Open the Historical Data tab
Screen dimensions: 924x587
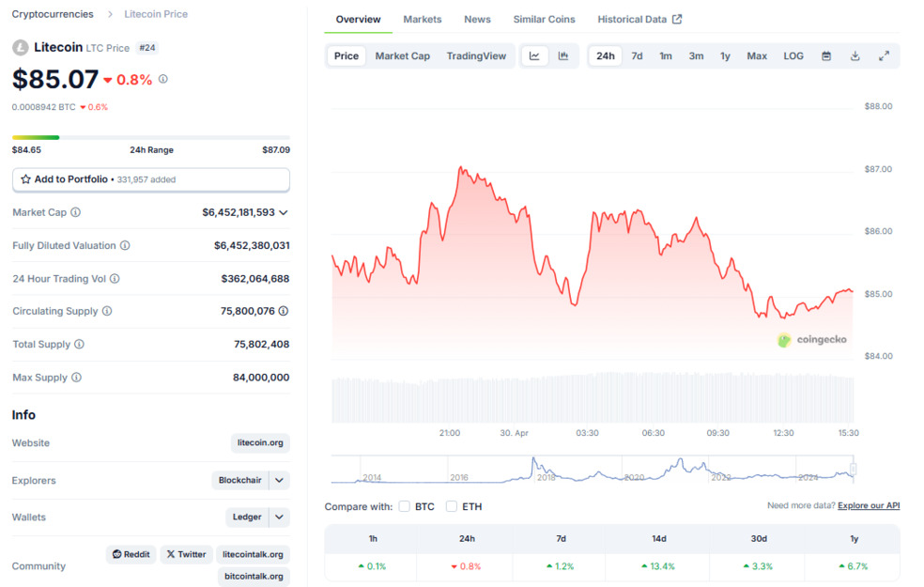[639, 20]
